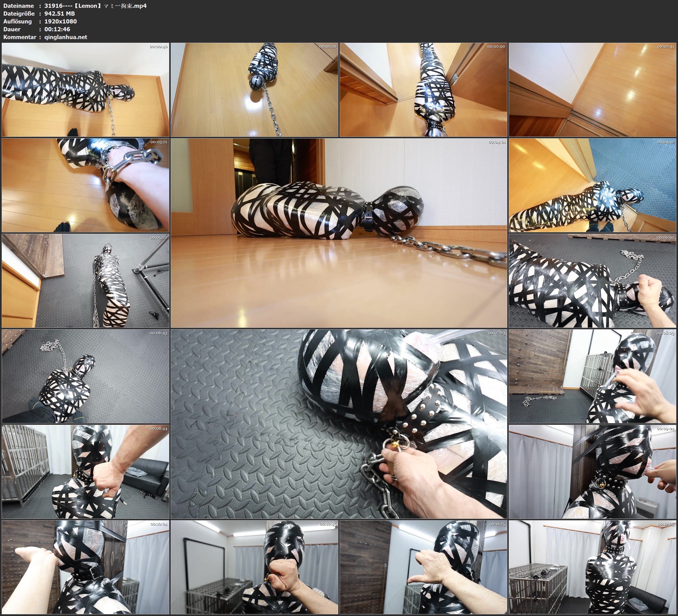The image size is (678, 616).
Task: Open the last thumbnail at 00:12:05
Action: point(592,567)
